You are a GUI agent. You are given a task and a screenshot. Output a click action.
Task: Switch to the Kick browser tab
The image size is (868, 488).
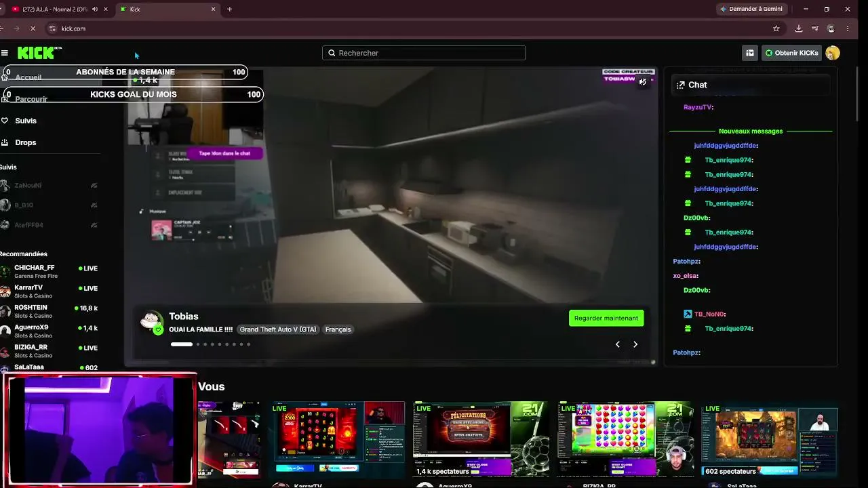168,9
